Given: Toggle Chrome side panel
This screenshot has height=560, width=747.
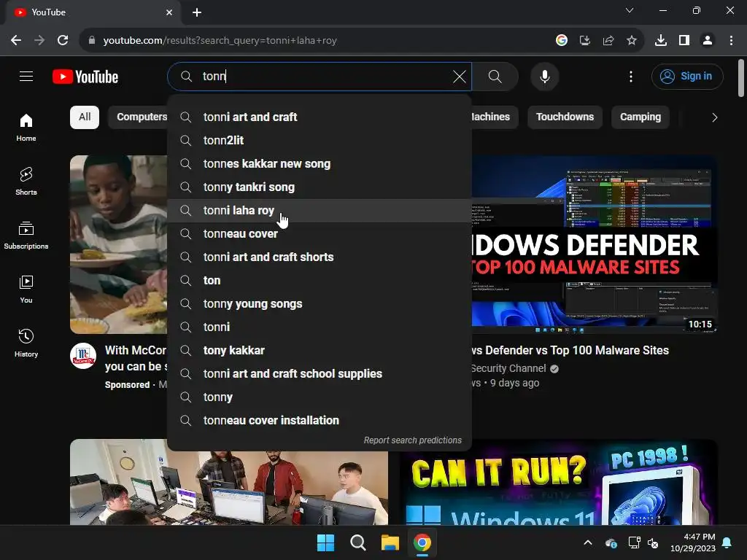Looking at the screenshot, I should coord(684,41).
